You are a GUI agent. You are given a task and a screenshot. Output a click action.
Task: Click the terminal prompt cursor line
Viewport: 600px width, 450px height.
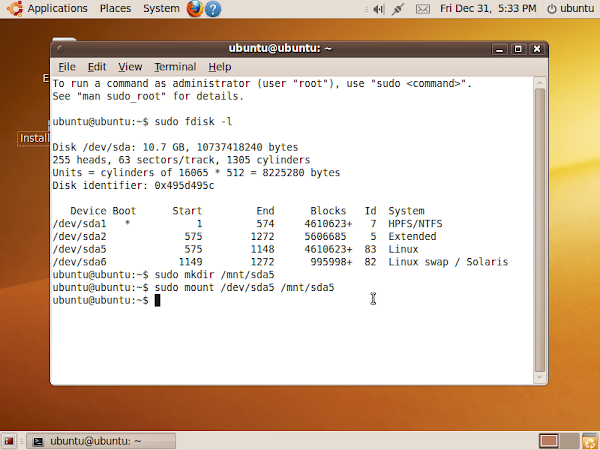[x=106, y=300]
